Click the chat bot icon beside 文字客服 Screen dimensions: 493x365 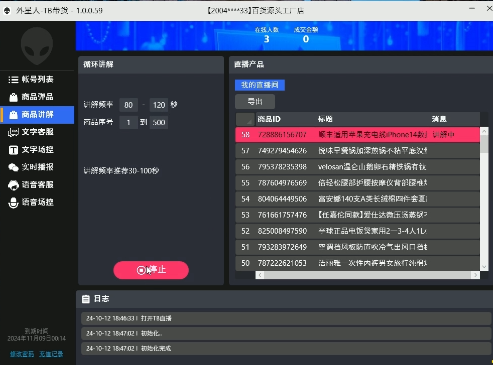(13, 132)
